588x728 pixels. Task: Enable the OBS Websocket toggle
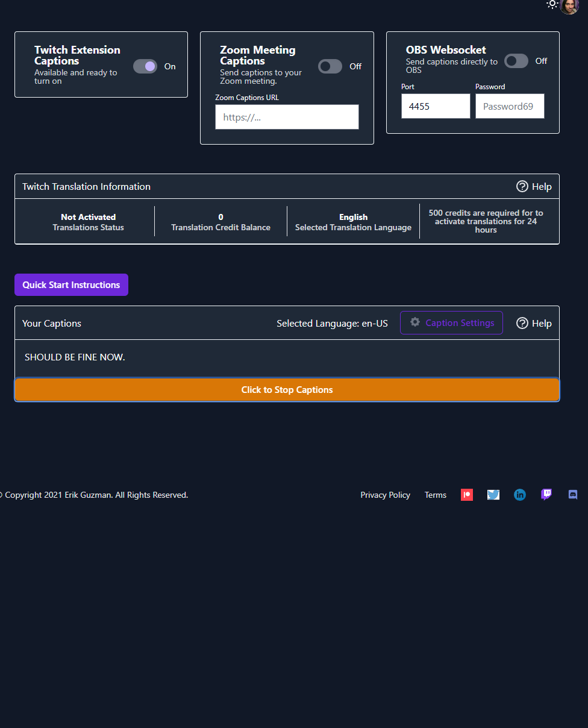tap(516, 61)
